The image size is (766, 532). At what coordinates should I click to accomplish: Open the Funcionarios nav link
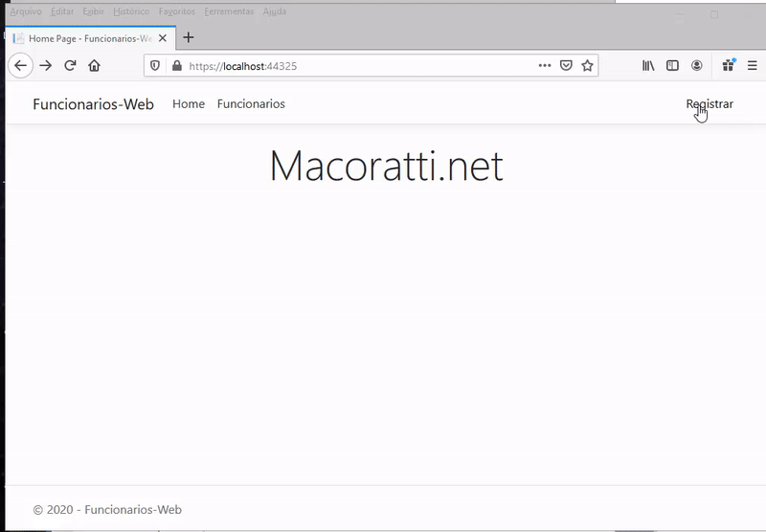251,104
